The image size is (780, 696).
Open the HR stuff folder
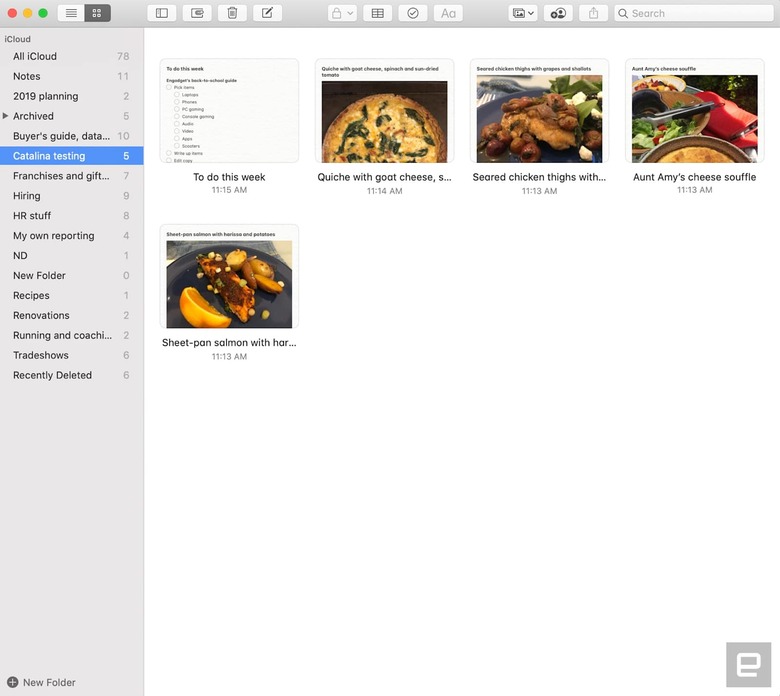point(72,215)
